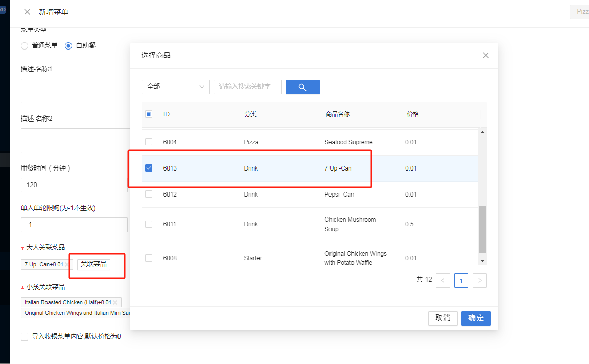
Task: Enable 导入收银菜单内容 checkbox
Action: click(25, 336)
